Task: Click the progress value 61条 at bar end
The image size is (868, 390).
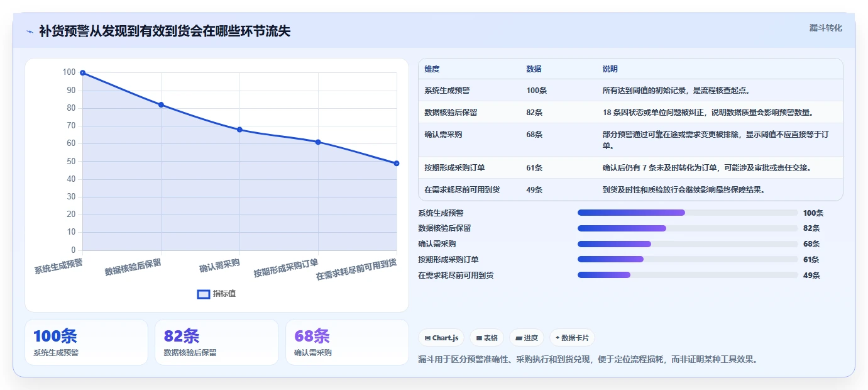Action: click(811, 259)
